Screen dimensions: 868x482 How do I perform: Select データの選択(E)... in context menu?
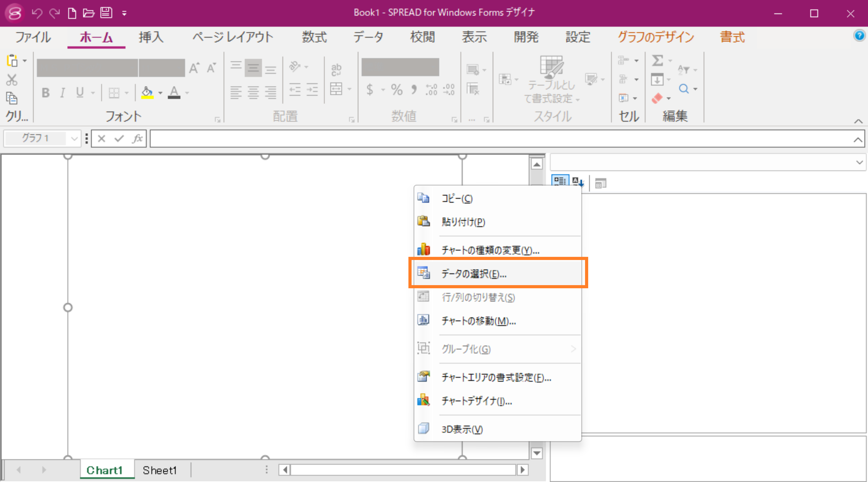click(498, 273)
